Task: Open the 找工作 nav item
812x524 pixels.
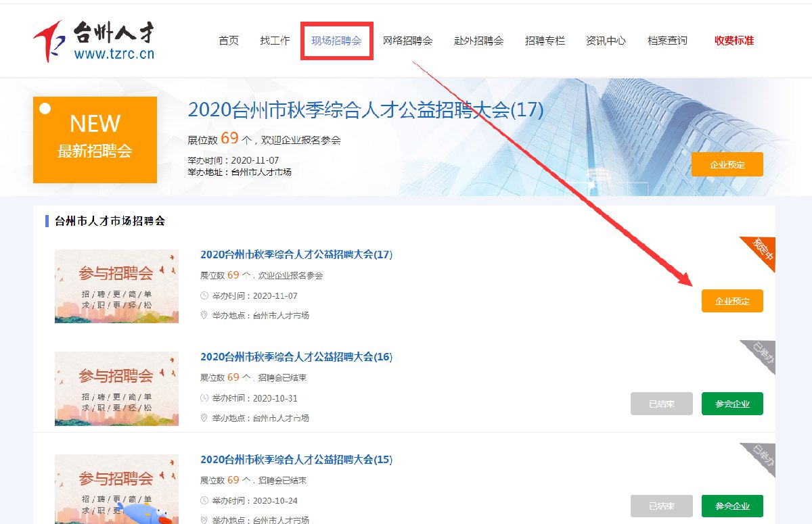Action: (275, 41)
